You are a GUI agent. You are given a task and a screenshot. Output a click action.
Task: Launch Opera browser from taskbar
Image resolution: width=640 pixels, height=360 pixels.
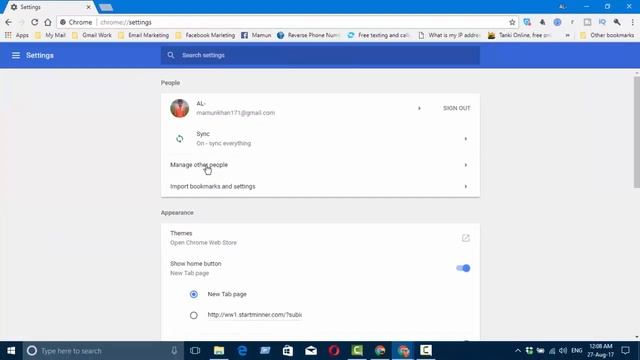pyautogui.click(x=334, y=351)
